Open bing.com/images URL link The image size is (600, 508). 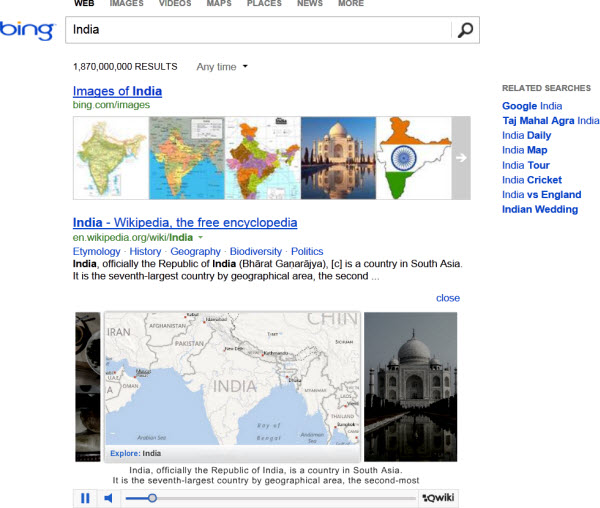pos(111,105)
